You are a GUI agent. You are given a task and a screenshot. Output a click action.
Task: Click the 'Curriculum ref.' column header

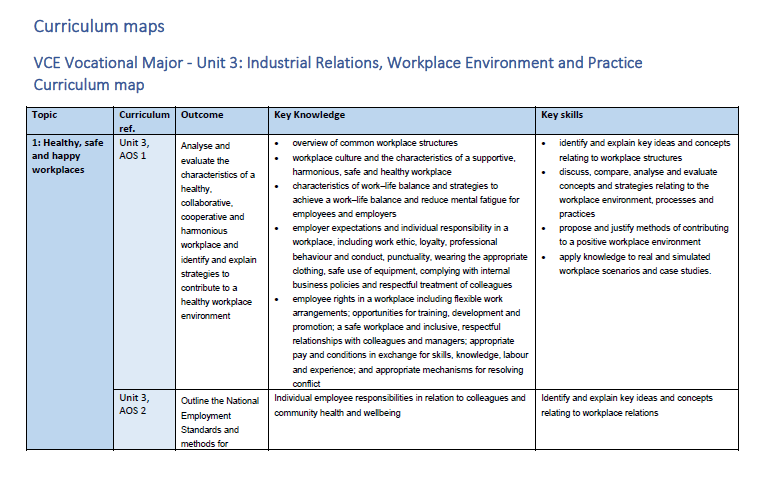point(144,121)
